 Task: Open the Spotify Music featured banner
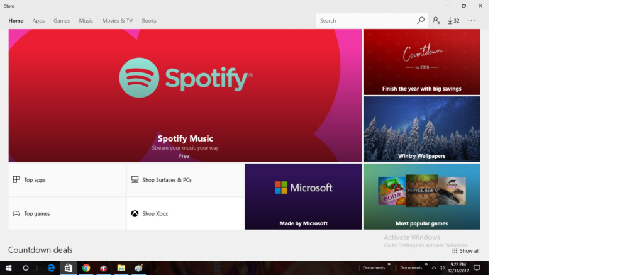tap(186, 96)
